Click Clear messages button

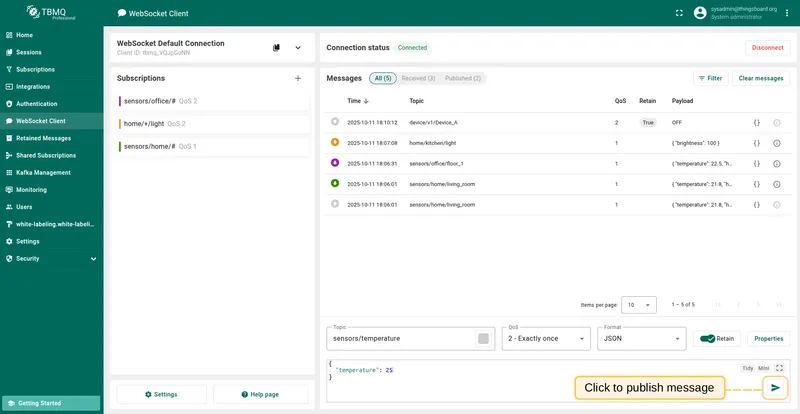click(761, 79)
